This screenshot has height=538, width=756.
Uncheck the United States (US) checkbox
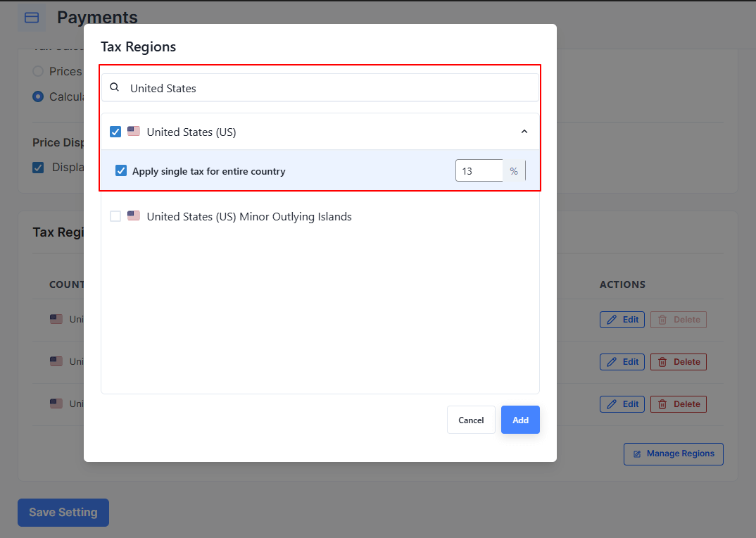coord(115,132)
